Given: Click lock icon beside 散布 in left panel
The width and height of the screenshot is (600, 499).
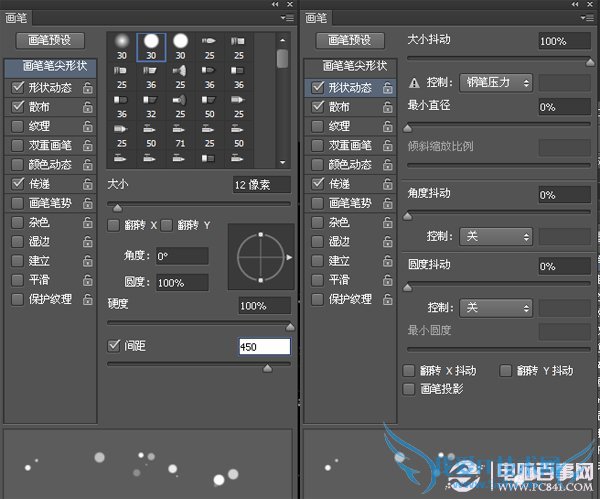Looking at the screenshot, I should pos(88,107).
